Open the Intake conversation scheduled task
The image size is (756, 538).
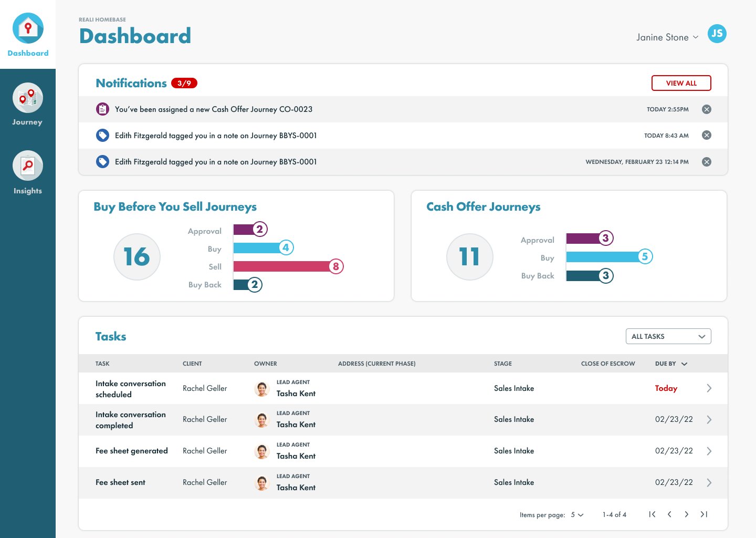point(130,389)
